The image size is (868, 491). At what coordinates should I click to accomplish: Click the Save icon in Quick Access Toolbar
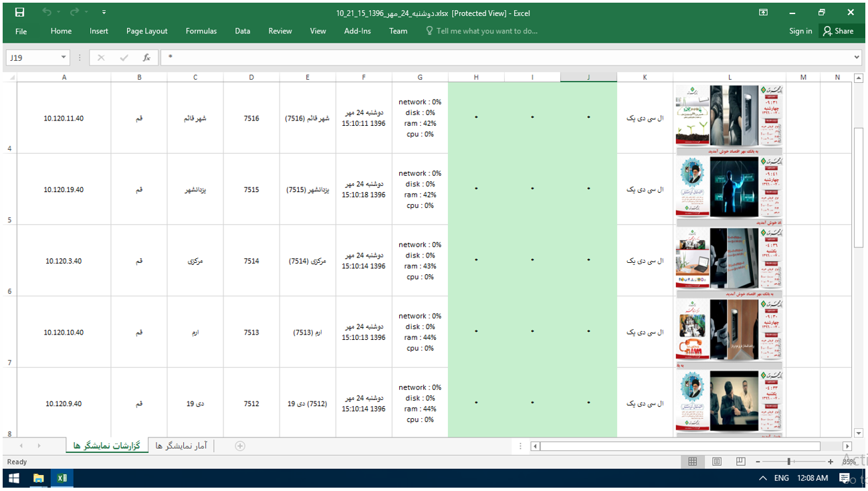coord(19,12)
